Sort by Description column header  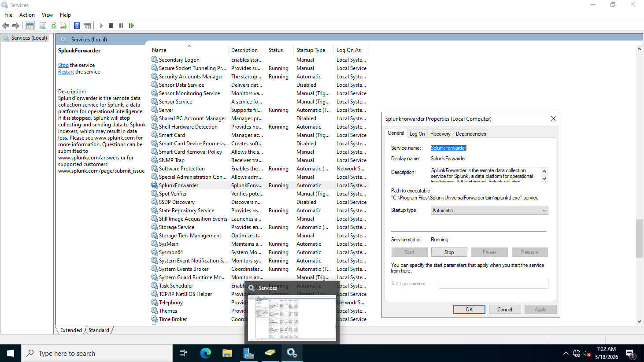(x=247, y=50)
